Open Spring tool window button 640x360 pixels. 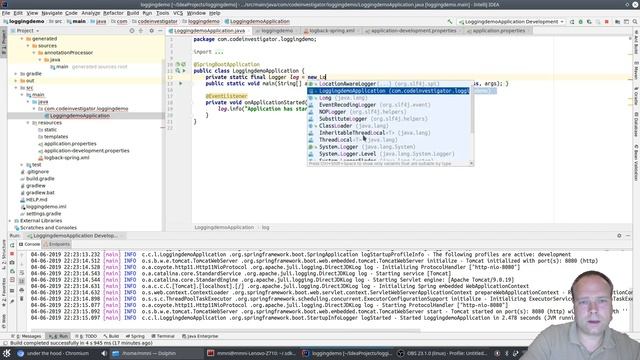tap(135, 336)
